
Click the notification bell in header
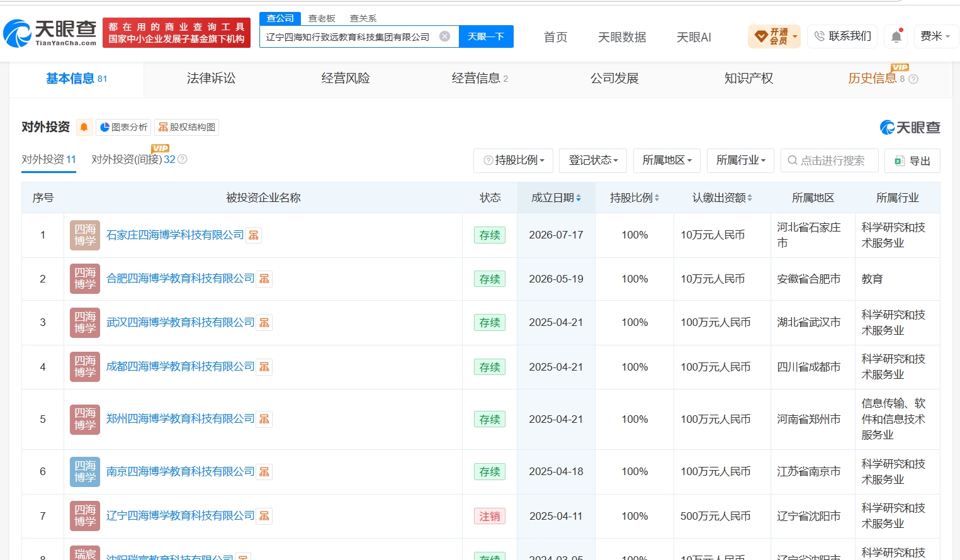point(896,36)
